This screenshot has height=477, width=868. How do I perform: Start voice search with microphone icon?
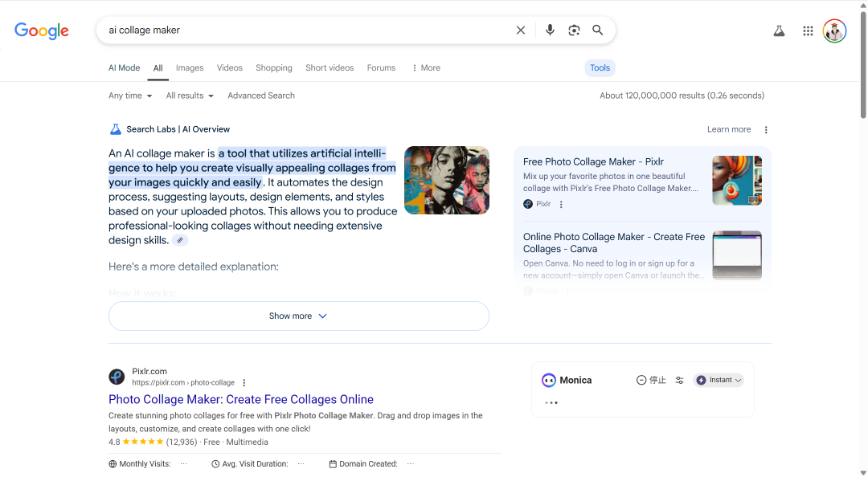(550, 31)
